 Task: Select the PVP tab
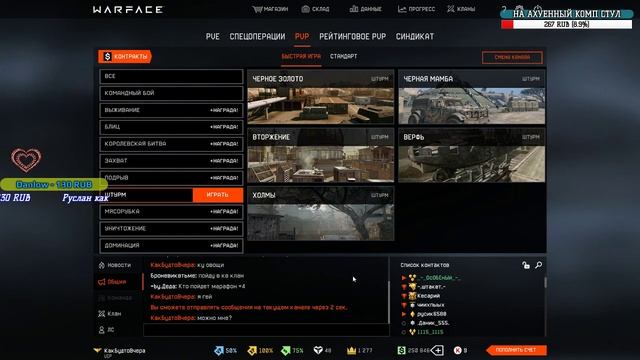pos(302,37)
